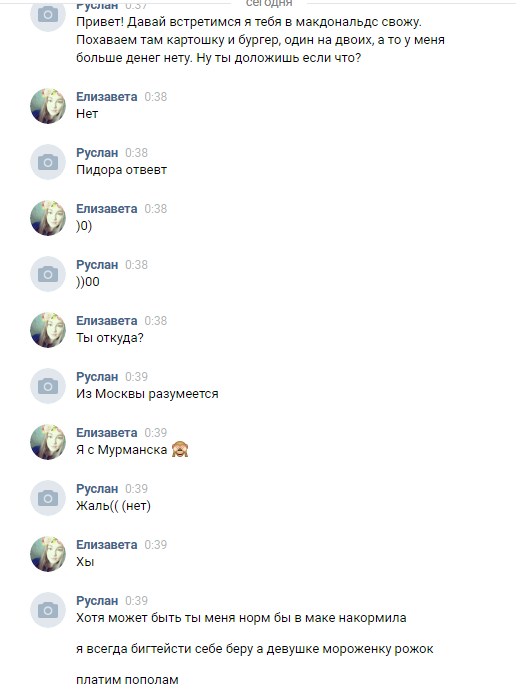Open Елизавета's avatar beside the ')0)' message
Image resolution: width=516 pixels, height=693 pixels.
[48, 218]
